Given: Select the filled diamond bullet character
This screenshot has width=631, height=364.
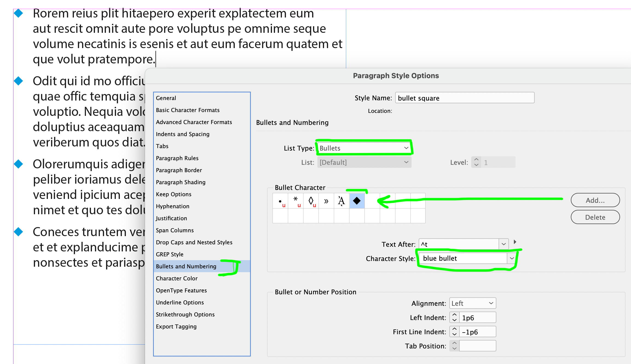Looking at the screenshot, I should coord(357,201).
